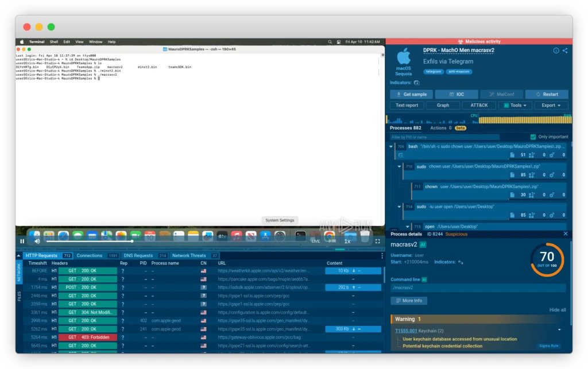Viewport: 588px width, 369px height.
Task: Collapse the Keychain warning entry
Action: coord(559,330)
